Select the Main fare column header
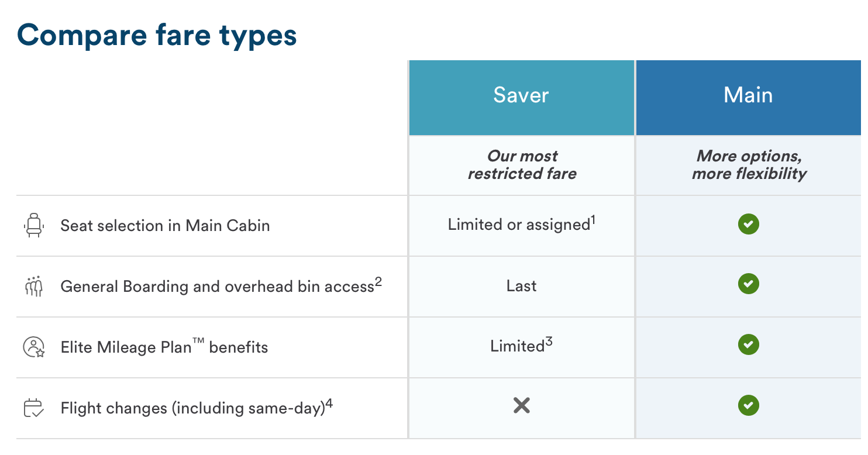This screenshot has height=455, width=868. pos(748,95)
